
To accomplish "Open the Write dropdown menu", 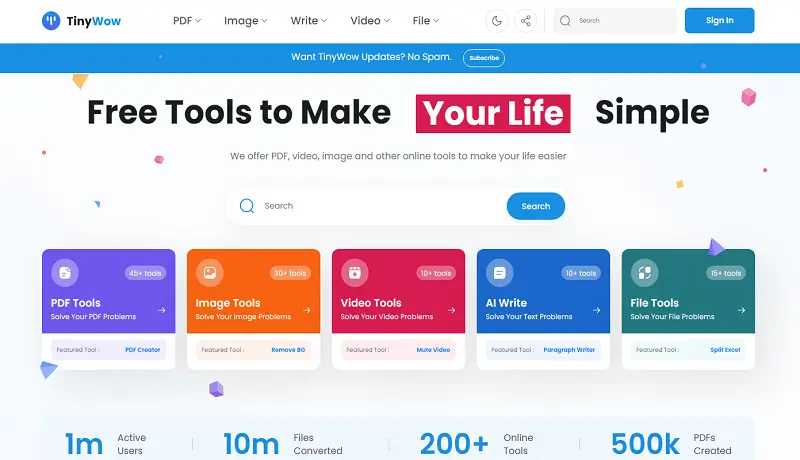I will tap(310, 20).
